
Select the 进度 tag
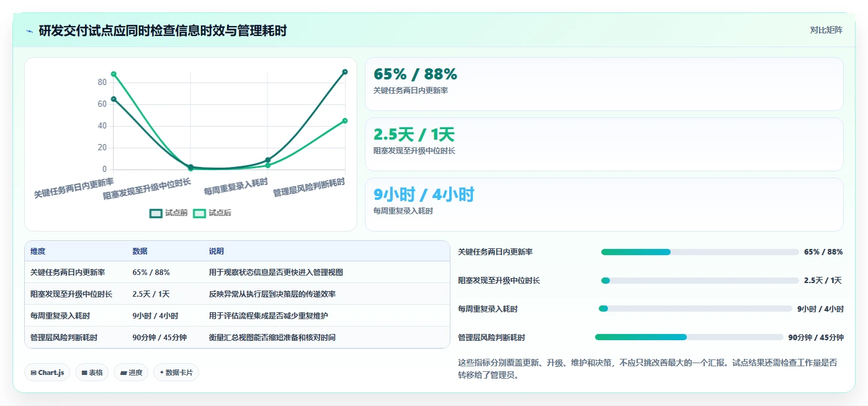tap(131, 372)
